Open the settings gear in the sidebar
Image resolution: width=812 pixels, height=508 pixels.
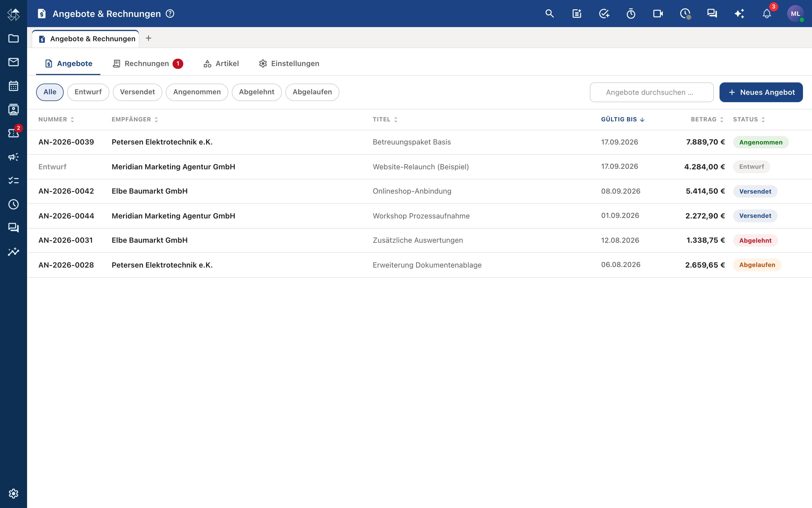(14, 494)
